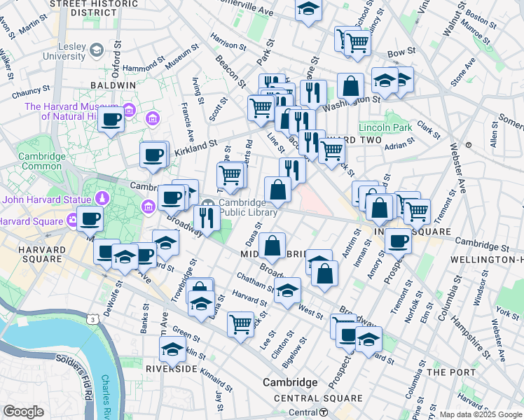Click the Map data ©2025 Google attribution
524x420 pixels.
tap(481, 415)
